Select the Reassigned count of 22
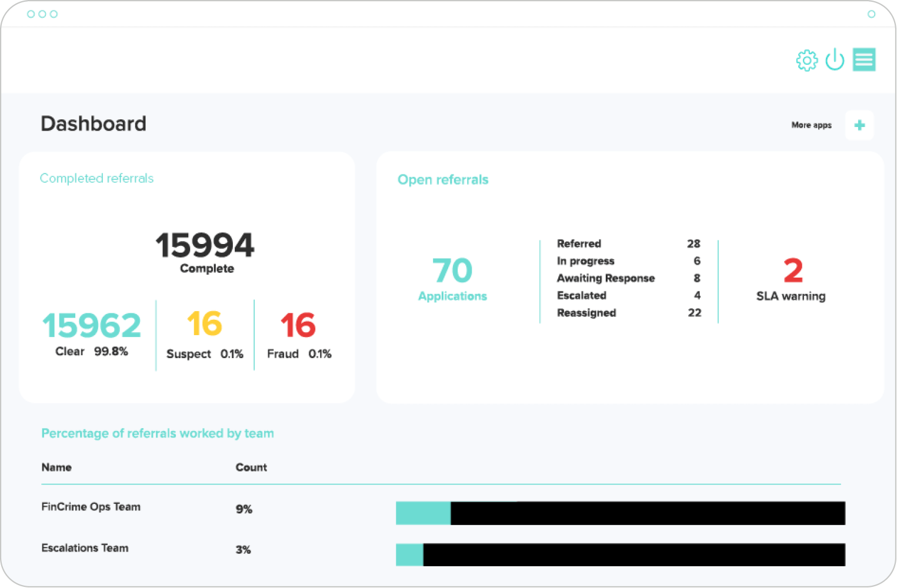 (694, 313)
